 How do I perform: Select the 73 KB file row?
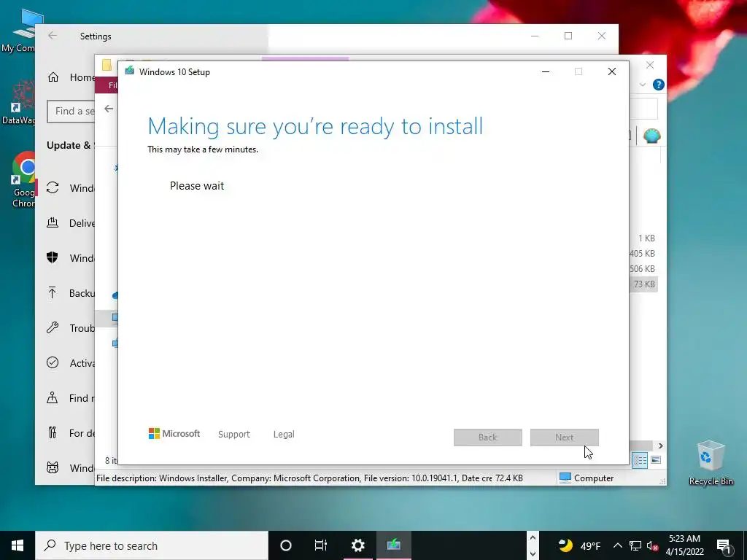pos(643,284)
